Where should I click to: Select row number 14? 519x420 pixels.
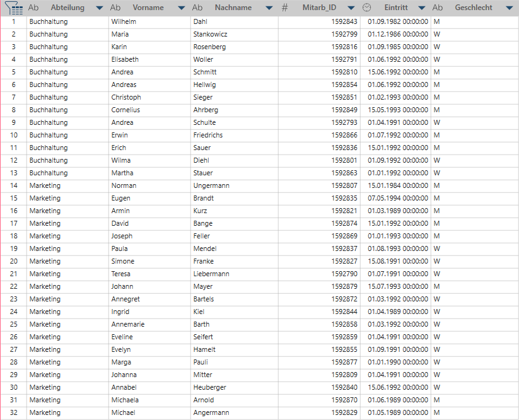pos(14,185)
